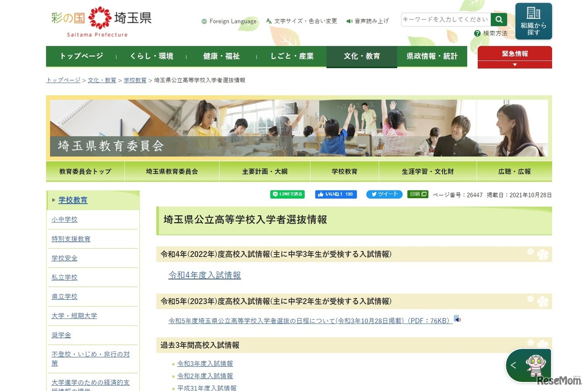Select the 文化・教育 navigation tab

(362, 56)
